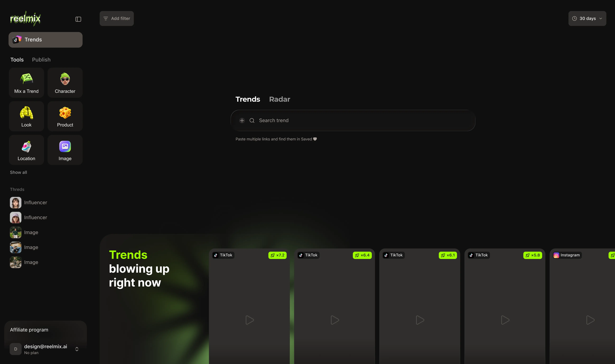The width and height of the screenshot is (615, 364).
Task: Click the x6.4 growth badge
Action: [362, 255]
